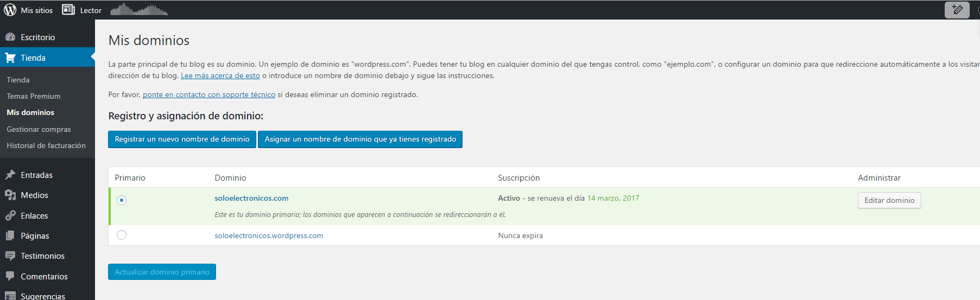Image resolution: width=980 pixels, height=300 pixels.
Task: Click the Medios media icon
Action: (10, 195)
